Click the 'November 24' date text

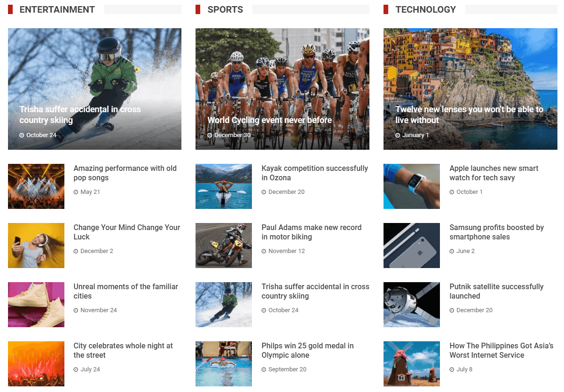coord(99,310)
